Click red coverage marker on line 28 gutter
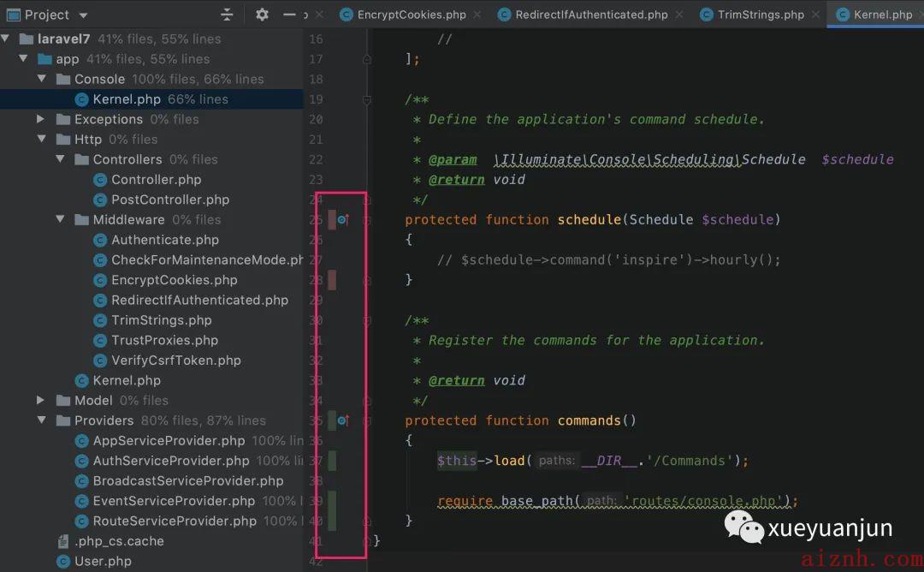The image size is (924, 572). [x=332, y=280]
